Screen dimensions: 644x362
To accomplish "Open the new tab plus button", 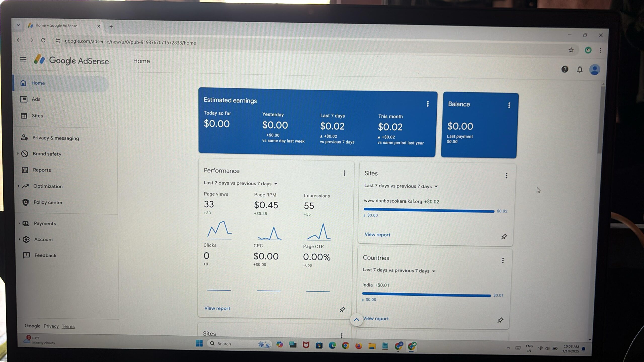I will coord(111,26).
